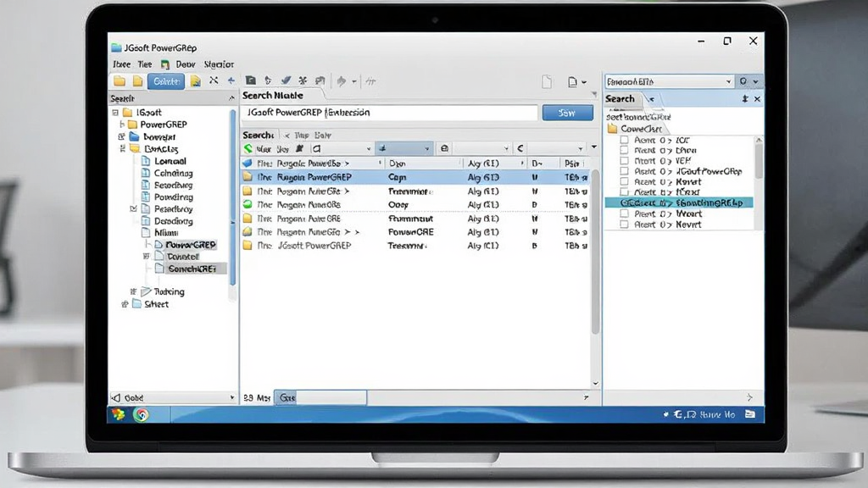Viewport: 868px width, 488px height.
Task: Collapse the JGsoft root node in the folder tree
Action: 115,113
